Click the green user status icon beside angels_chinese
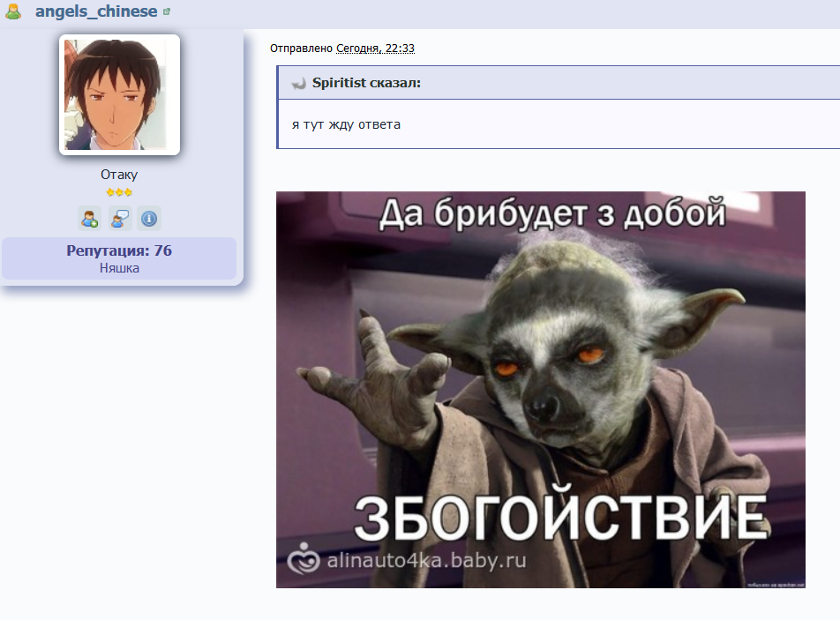840x620 pixels. (x=13, y=11)
